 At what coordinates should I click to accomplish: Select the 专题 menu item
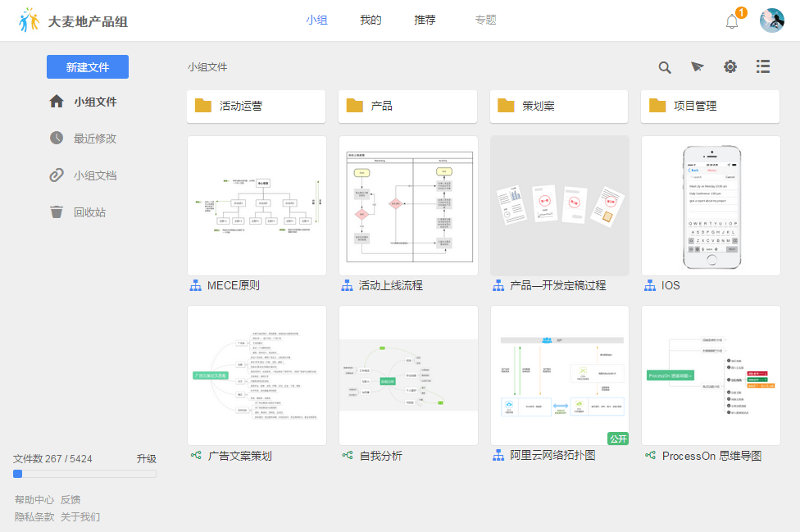(x=485, y=20)
